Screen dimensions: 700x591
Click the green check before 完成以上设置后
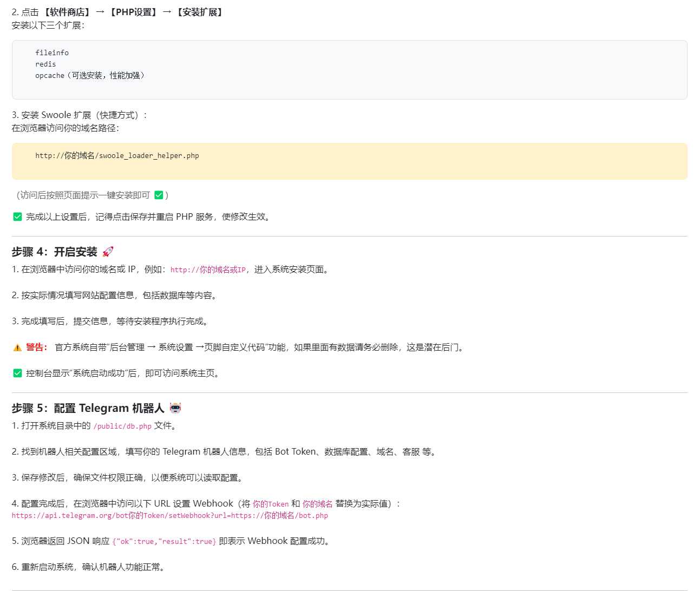click(x=17, y=217)
